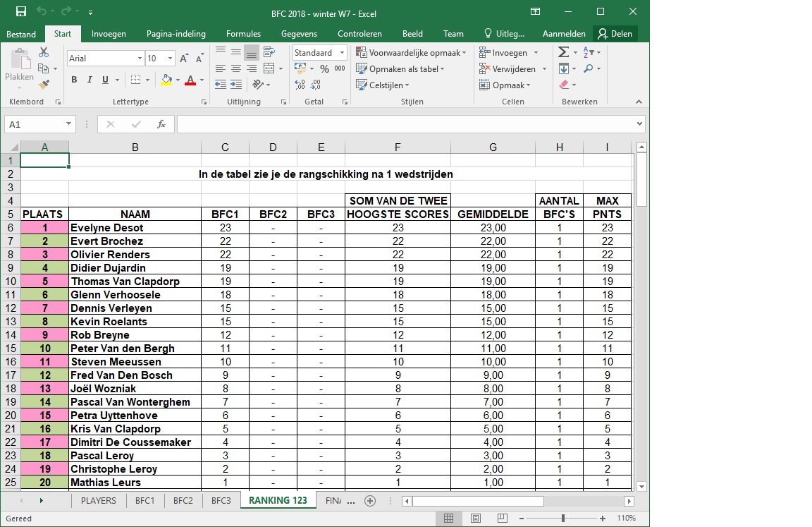
Task: Open the Formules ribbon tab
Action: coord(243,34)
